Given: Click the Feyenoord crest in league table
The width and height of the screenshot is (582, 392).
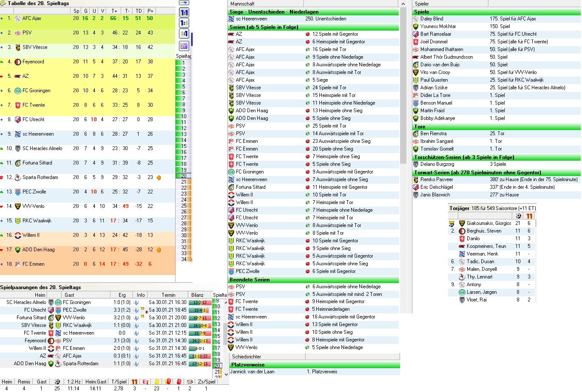Looking at the screenshot, I should [17, 62].
